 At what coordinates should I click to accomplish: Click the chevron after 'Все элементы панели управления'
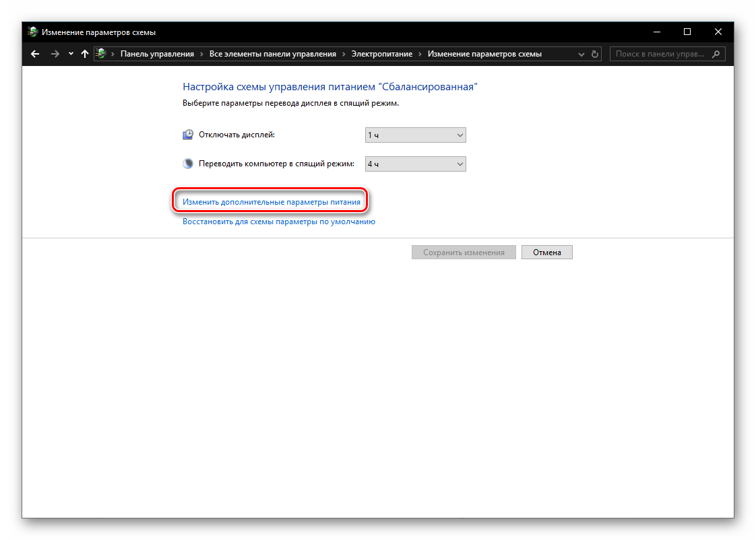click(x=344, y=54)
